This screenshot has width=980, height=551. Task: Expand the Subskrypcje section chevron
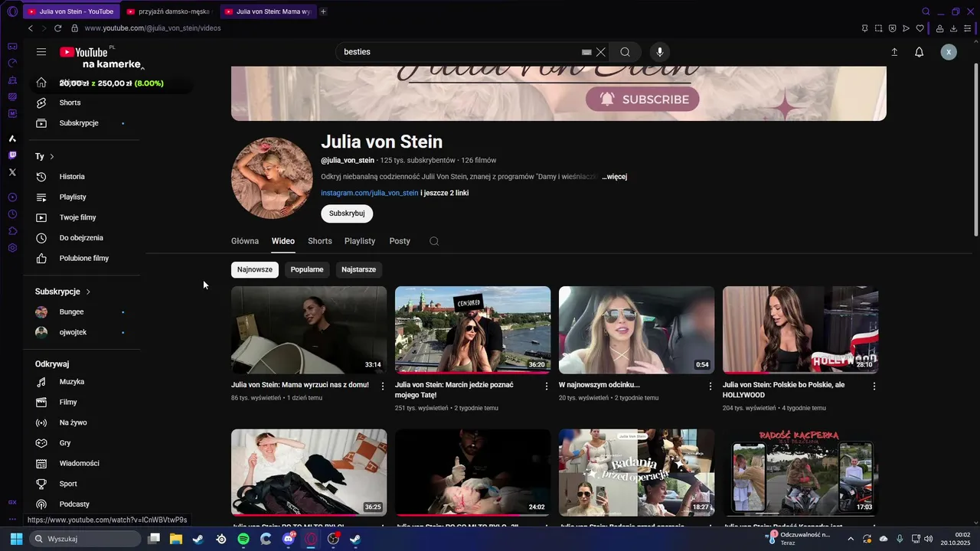(88, 292)
